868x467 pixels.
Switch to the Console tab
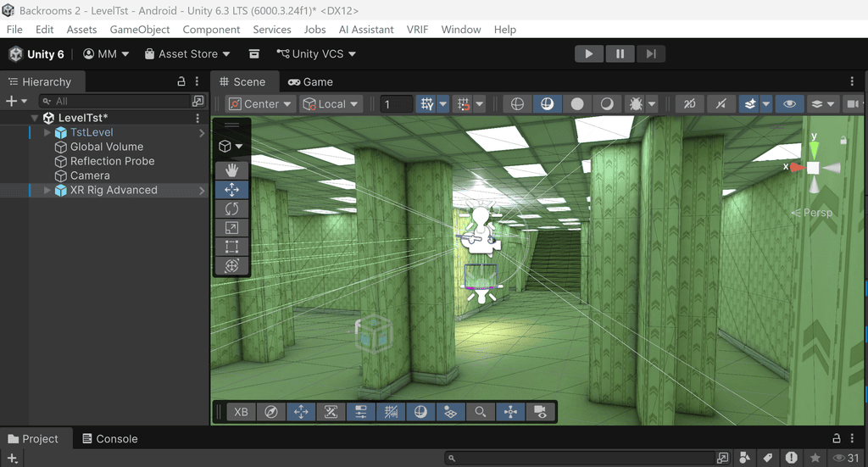coord(110,439)
